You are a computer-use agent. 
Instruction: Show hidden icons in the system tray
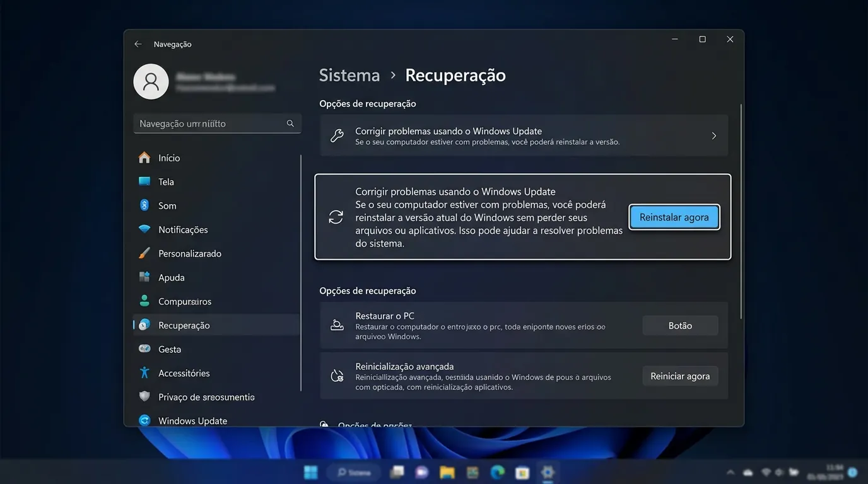(730, 472)
